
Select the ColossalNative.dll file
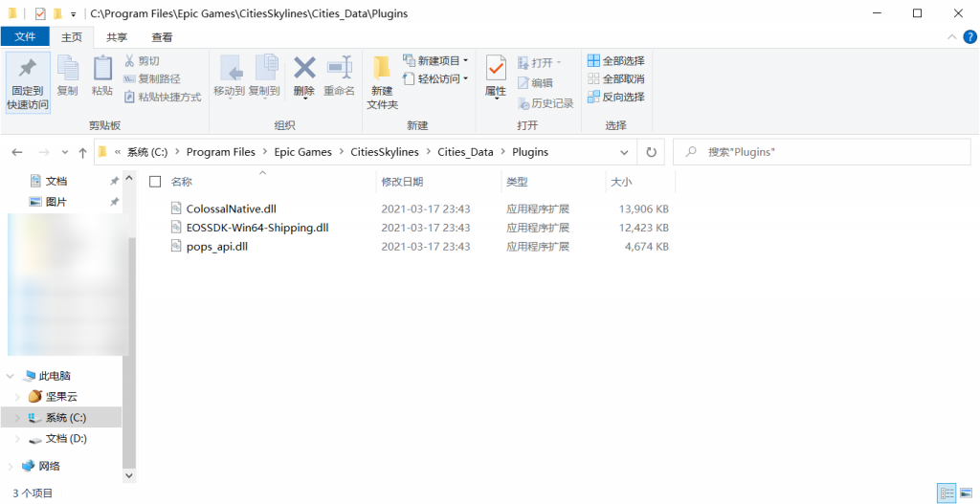click(232, 208)
